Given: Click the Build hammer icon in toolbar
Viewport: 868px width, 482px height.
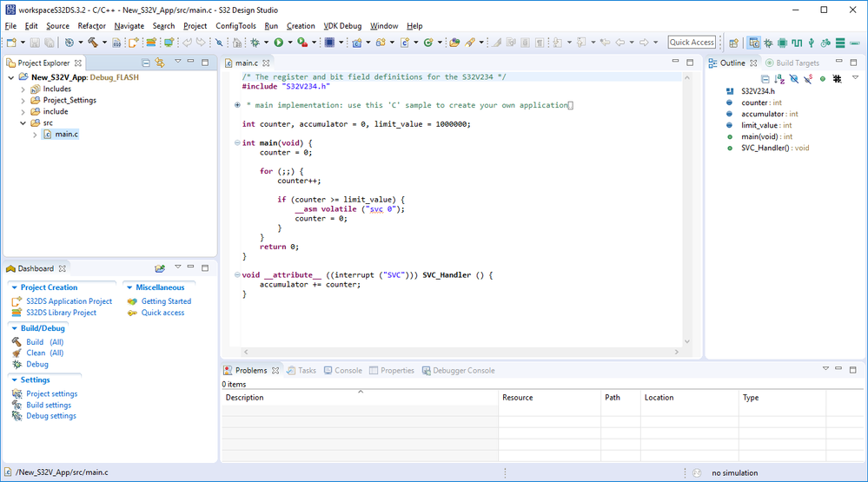Looking at the screenshot, I should tap(91, 42).
